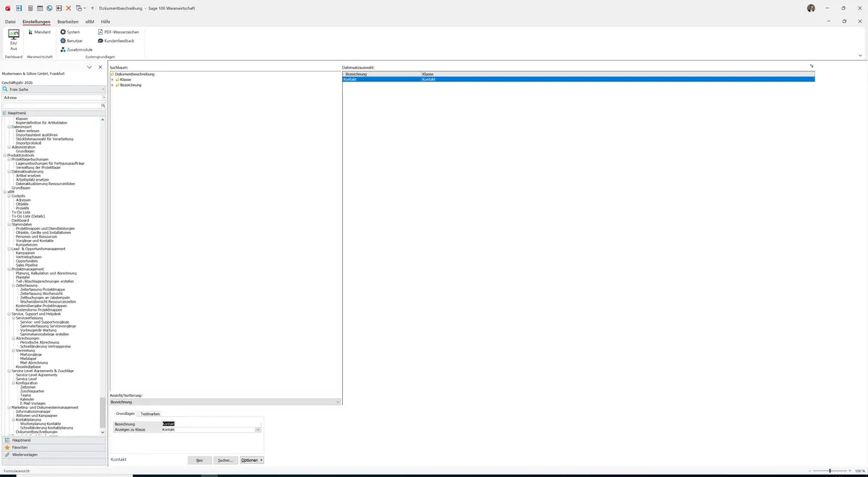868x477 pixels.
Task: Expand the Freie Suche section
Action: click(x=54, y=89)
